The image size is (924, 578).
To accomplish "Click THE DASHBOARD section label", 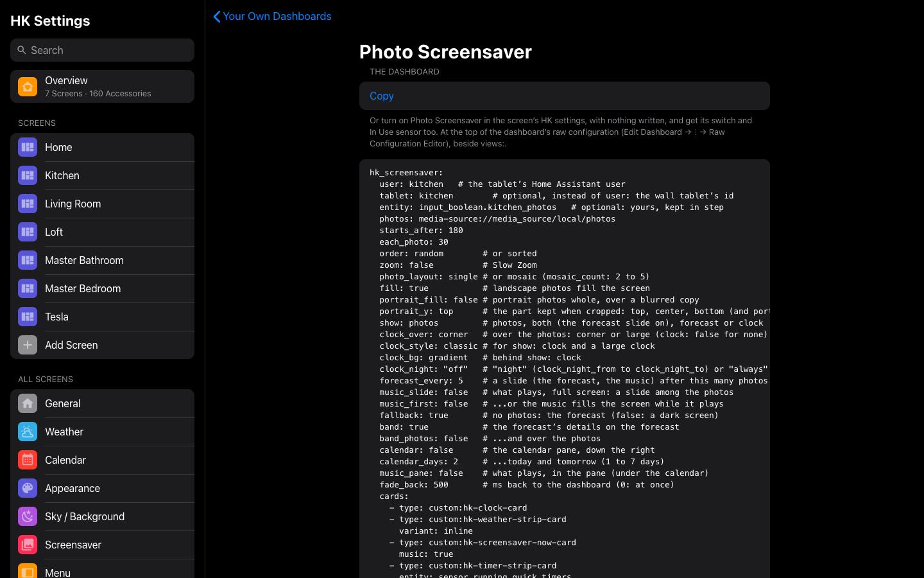I will [404, 72].
